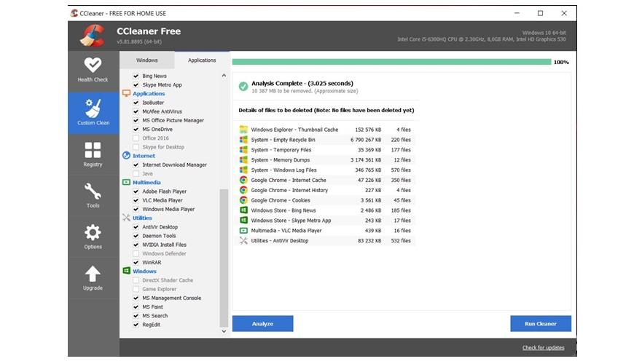Image resolution: width=634 pixels, height=364 pixels.
Task: Click the Analyze button
Action: 263,324
